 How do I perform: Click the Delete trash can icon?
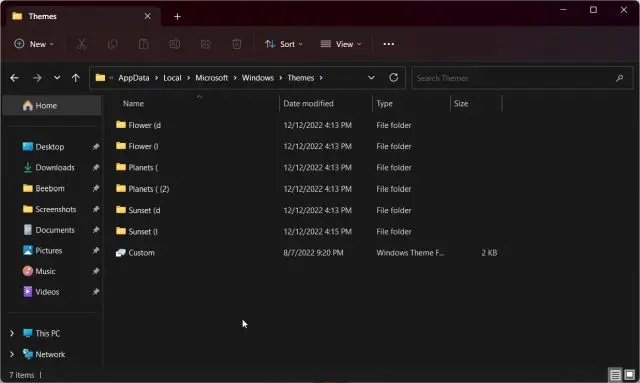coord(237,44)
